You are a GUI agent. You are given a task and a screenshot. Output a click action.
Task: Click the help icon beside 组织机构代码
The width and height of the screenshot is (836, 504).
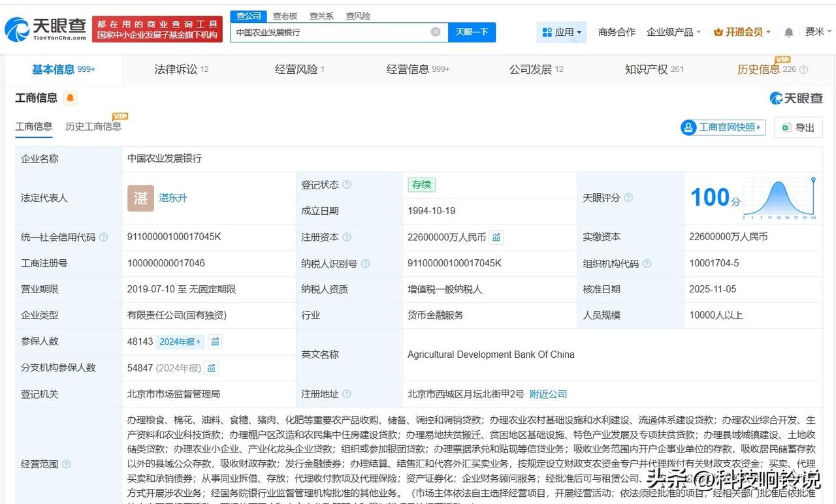coord(647,263)
